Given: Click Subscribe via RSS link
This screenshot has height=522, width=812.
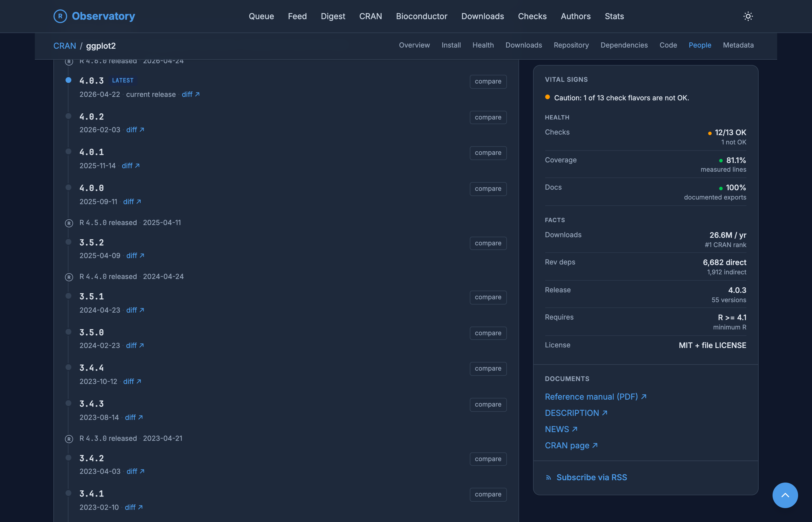Looking at the screenshot, I should point(591,477).
